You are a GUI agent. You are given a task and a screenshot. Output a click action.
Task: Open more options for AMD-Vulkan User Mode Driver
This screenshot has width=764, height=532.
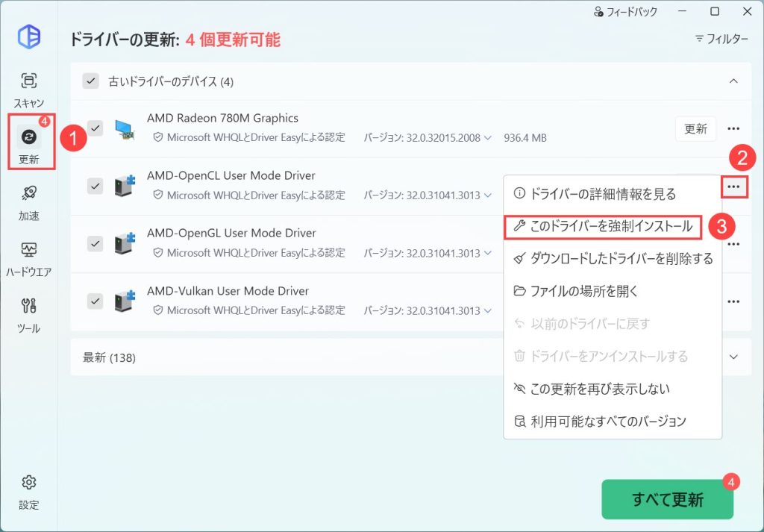click(x=733, y=301)
